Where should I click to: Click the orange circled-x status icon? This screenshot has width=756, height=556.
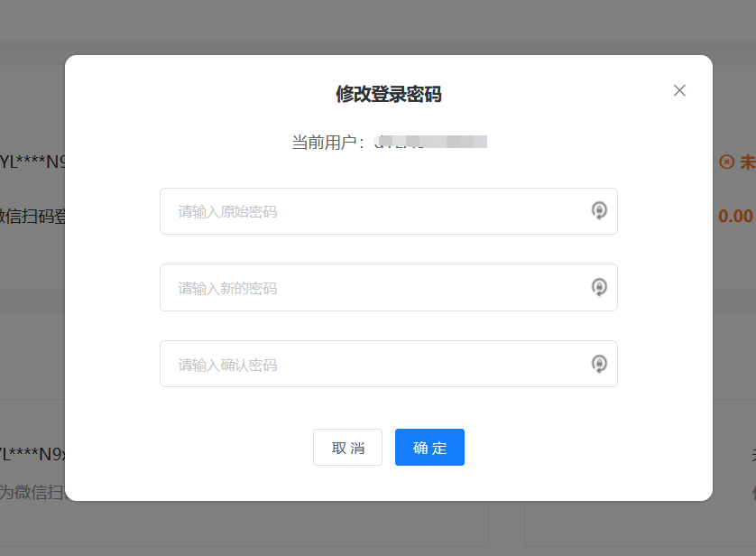coord(726,162)
